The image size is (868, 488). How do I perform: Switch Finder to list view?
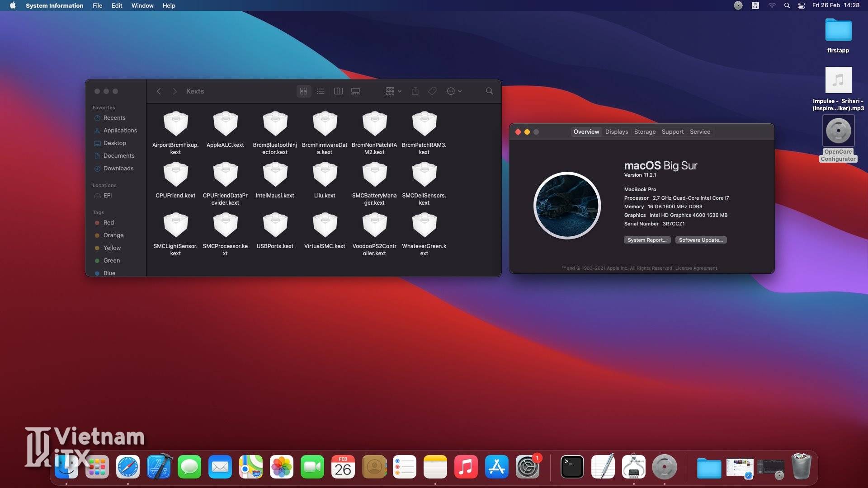pos(321,91)
